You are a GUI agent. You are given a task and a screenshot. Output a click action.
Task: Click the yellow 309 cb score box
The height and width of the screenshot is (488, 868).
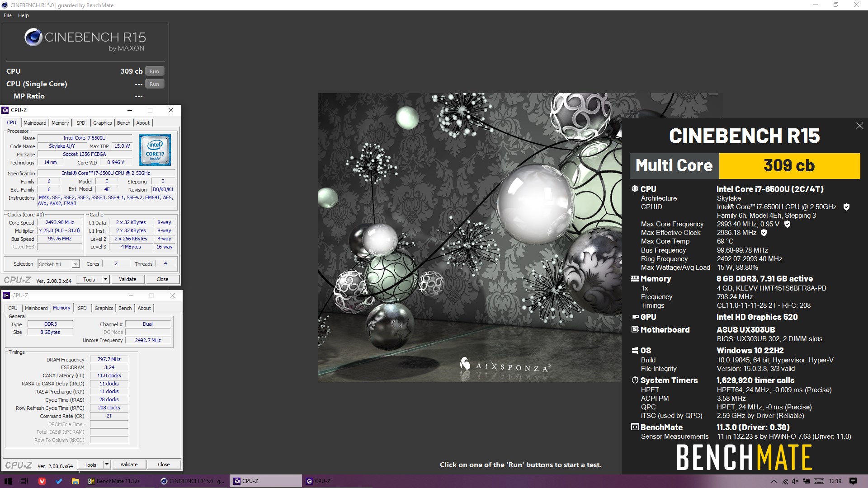789,165
